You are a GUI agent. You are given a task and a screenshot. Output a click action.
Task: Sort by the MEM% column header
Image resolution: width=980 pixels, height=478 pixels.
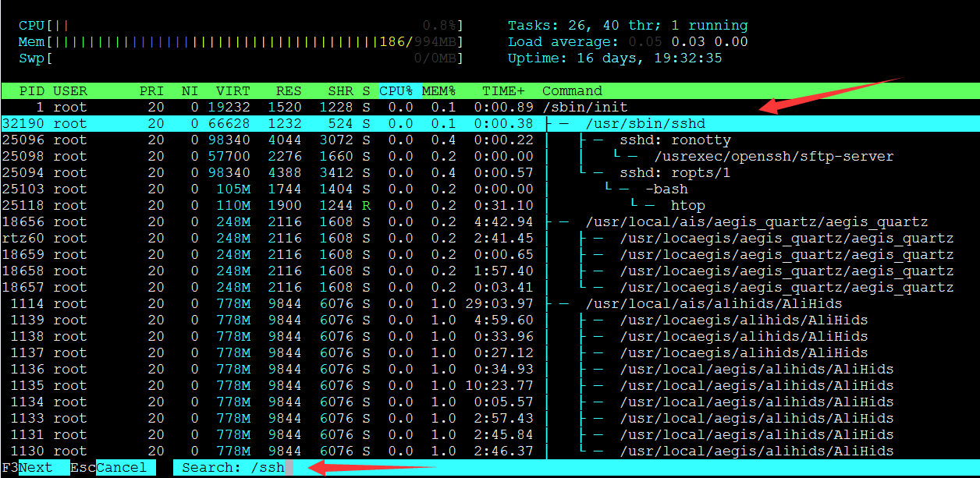coord(439,91)
